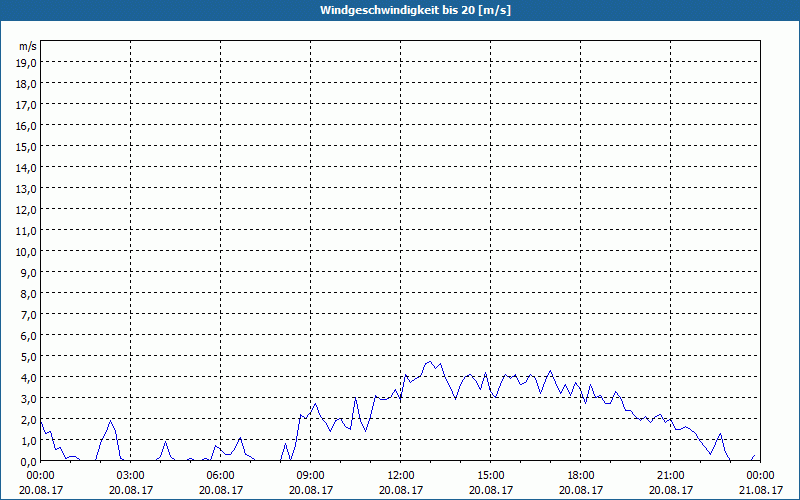The height and width of the screenshot is (500, 800).
Task: Click the 21:00 time axis label
Action: click(670, 476)
